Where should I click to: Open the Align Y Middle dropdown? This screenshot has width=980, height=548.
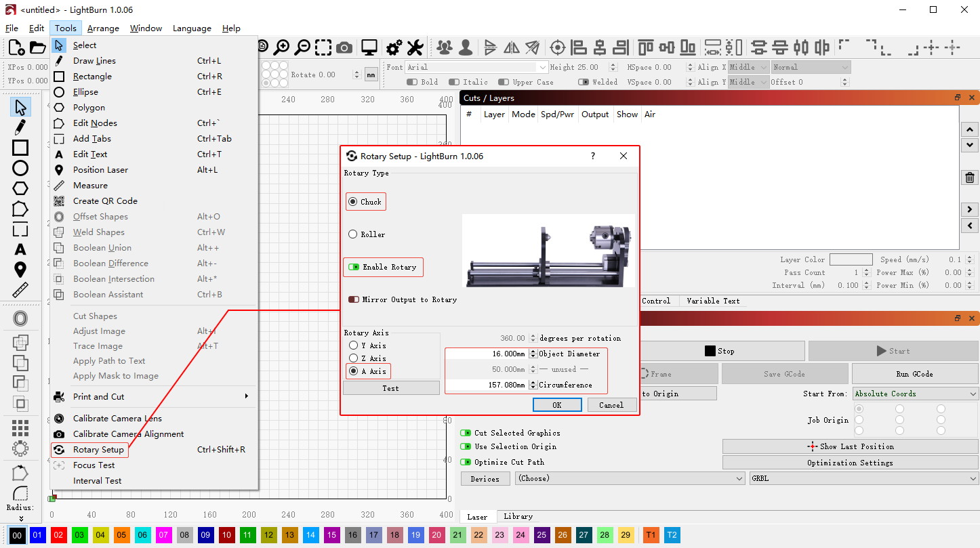pyautogui.click(x=748, y=82)
